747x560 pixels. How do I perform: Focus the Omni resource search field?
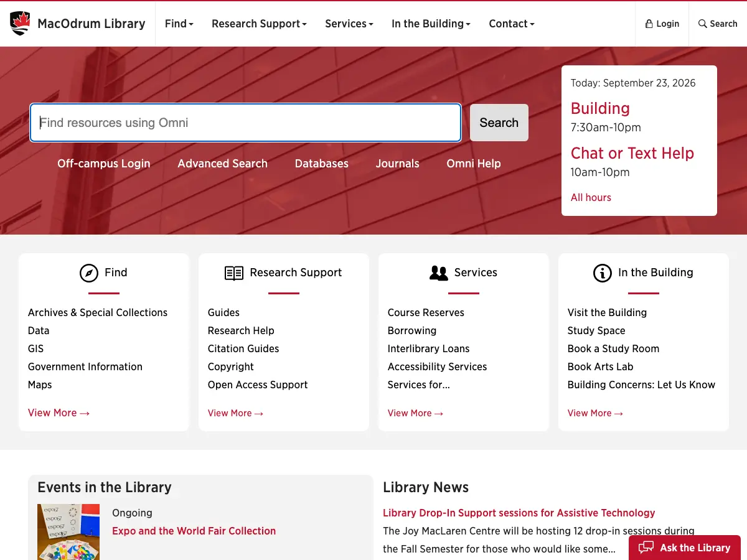click(246, 123)
